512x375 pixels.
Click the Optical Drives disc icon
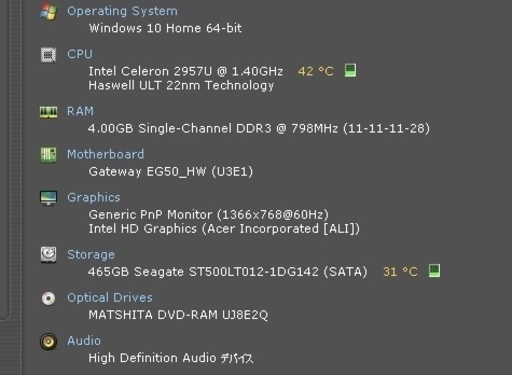(x=48, y=298)
